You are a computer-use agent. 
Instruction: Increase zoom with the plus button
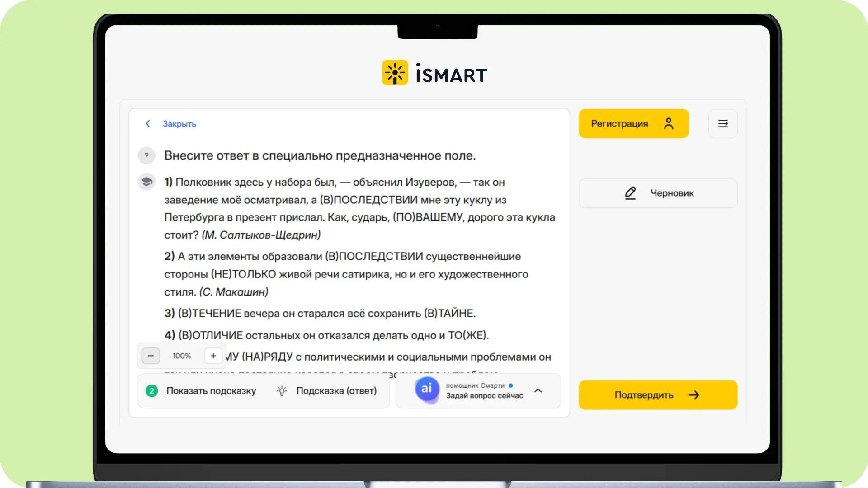pyautogui.click(x=213, y=356)
